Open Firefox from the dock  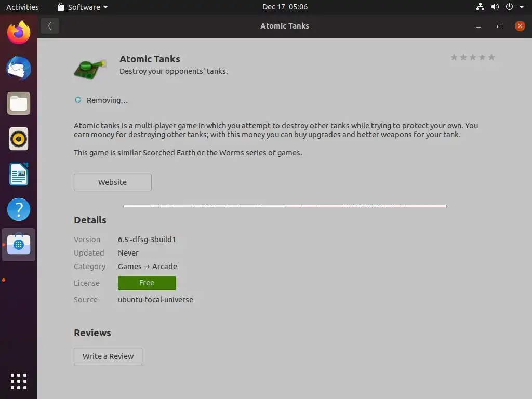pos(19,33)
